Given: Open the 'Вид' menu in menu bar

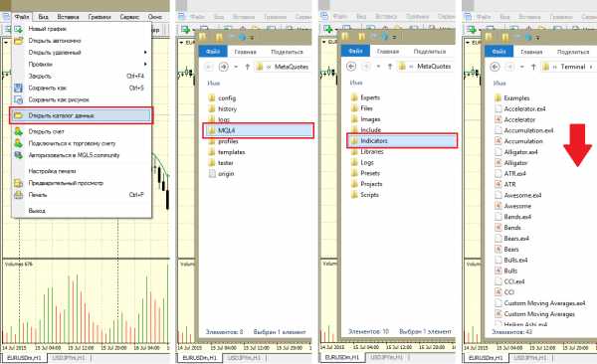Looking at the screenshot, I should tap(43, 17).
